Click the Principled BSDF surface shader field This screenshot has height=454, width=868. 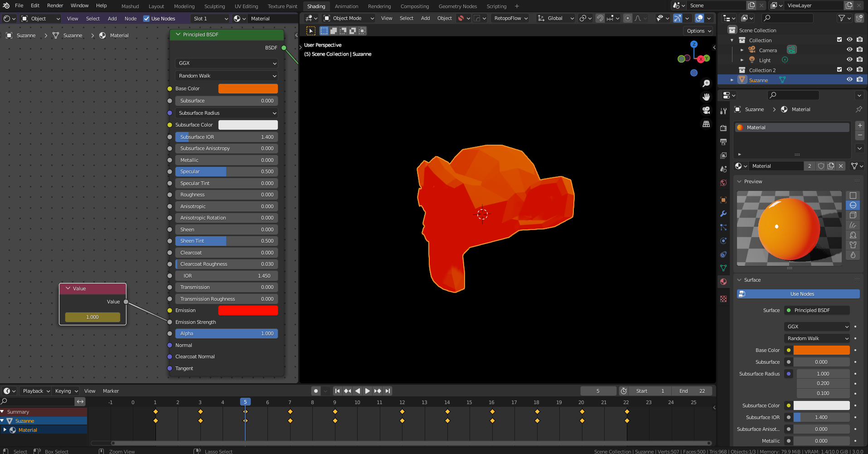pos(818,310)
